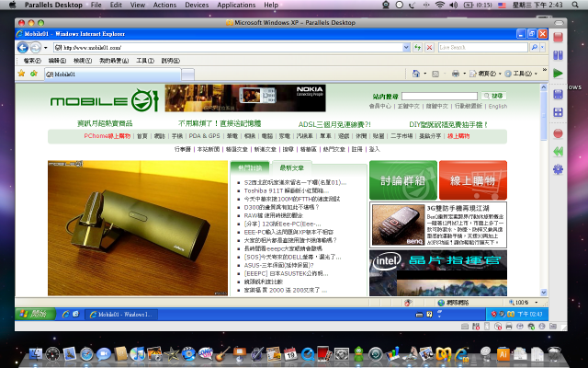Open the Illustrator Ai icon in Dock
Image resolution: width=588 pixels, height=368 pixels.
[503, 353]
